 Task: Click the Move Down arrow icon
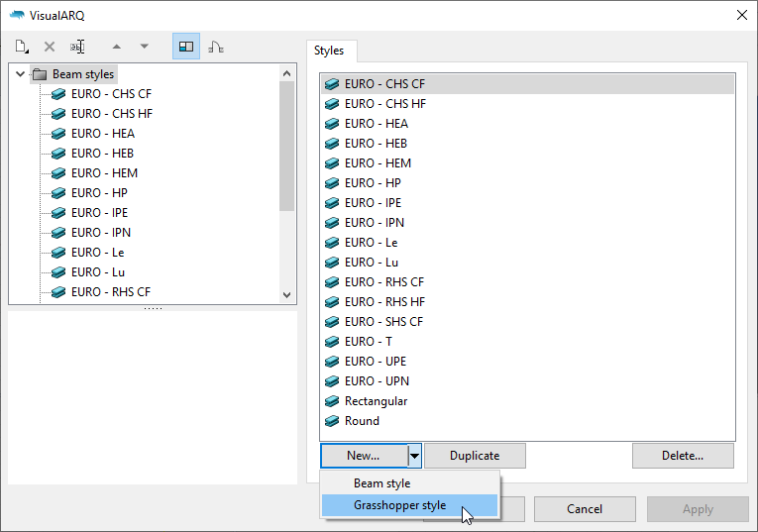[144, 47]
